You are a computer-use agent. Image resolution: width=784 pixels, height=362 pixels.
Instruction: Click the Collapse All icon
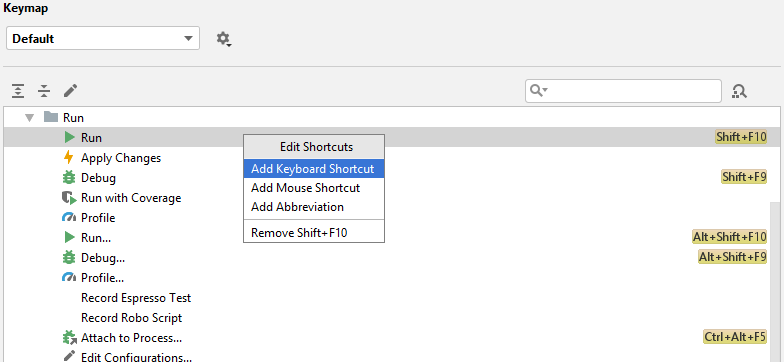[44, 91]
